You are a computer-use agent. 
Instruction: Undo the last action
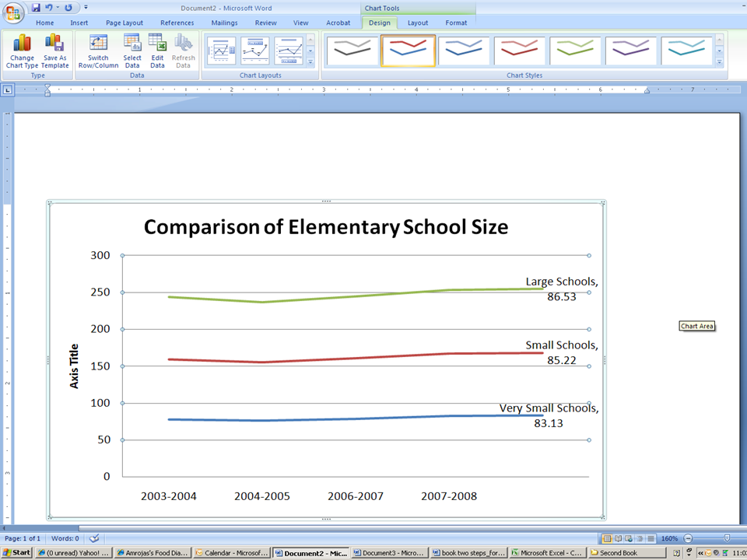(x=49, y=8)
